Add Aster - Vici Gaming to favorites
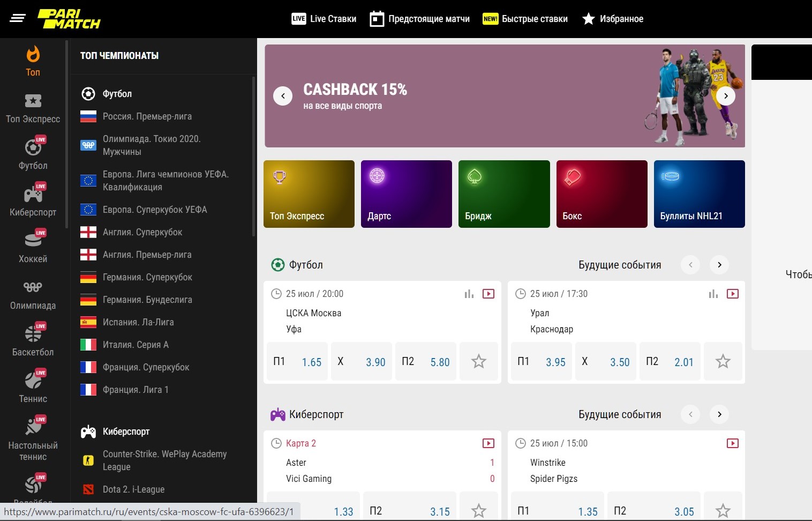The image size is (812, 521). [x=479, y=506]
